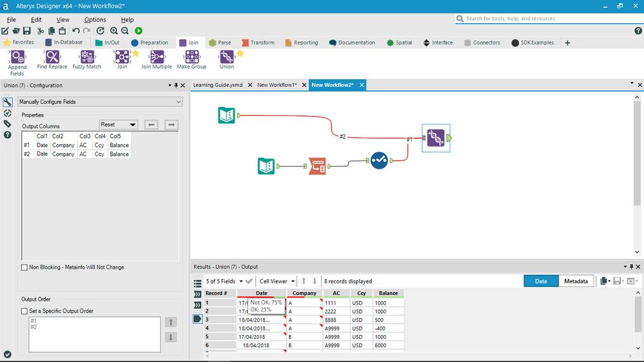Viewport: 644px width, 362px height.
Task: Select the Make Group tool
Action: tap(191, 59)
